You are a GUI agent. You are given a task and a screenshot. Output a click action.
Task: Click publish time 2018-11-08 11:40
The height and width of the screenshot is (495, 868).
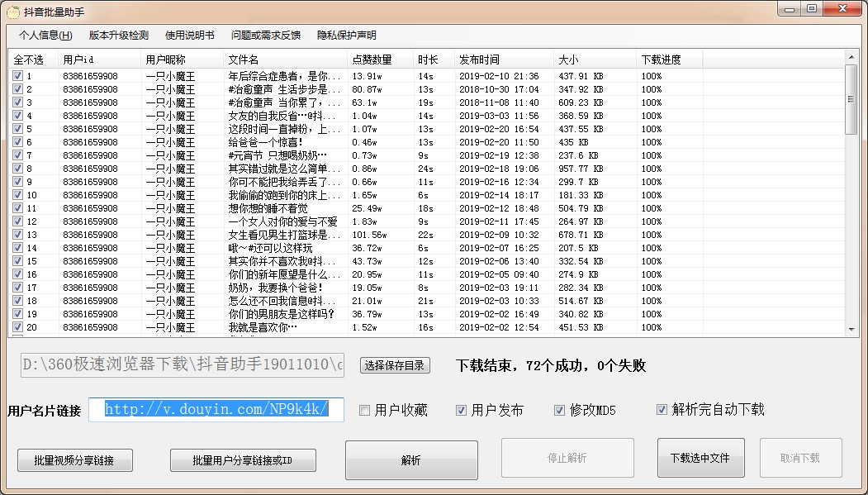(499, 102)
